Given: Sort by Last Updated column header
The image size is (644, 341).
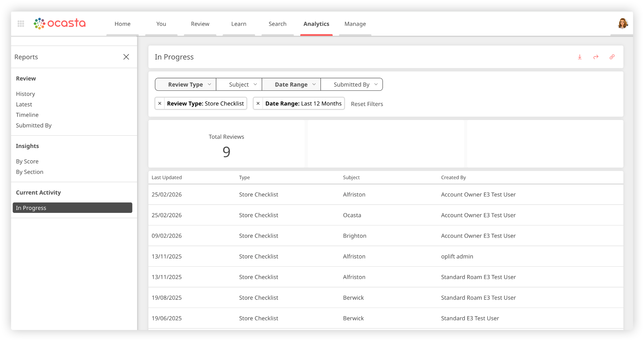Looking at the screenshot, I should [x=167, y=178].
